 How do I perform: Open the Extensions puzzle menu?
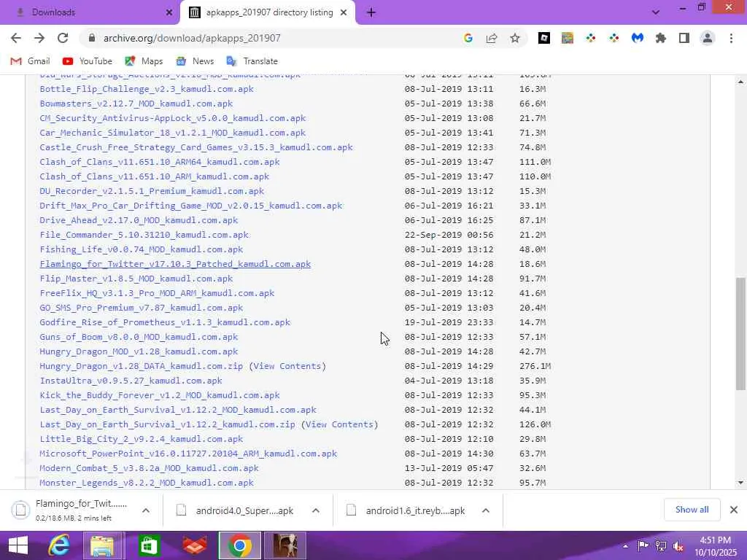661,38
